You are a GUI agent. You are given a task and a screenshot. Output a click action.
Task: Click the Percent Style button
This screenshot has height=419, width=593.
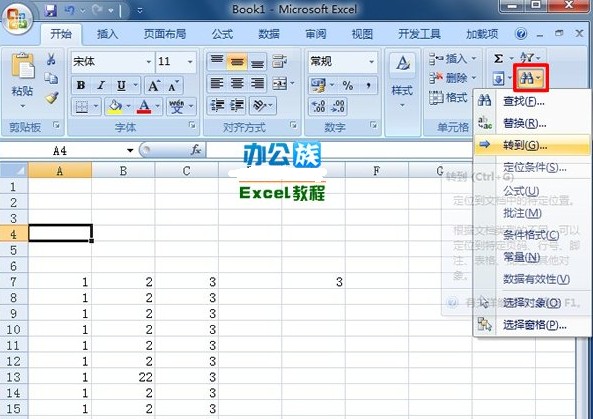(x=347, y=85)
